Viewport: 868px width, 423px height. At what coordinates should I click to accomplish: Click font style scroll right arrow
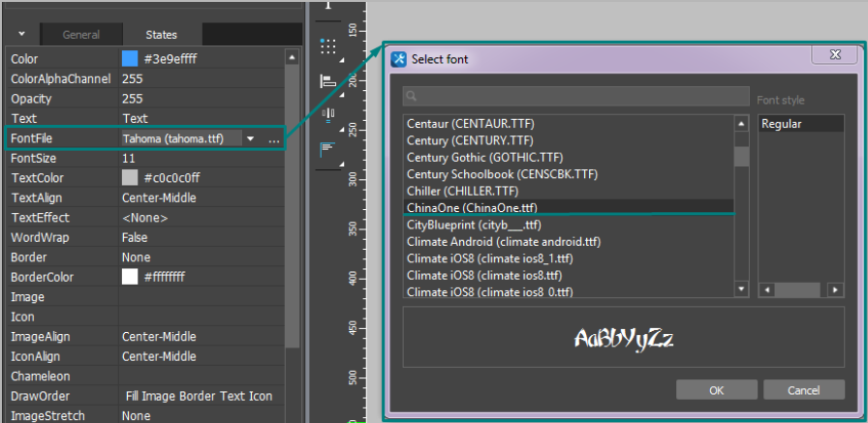coord(836,289)
